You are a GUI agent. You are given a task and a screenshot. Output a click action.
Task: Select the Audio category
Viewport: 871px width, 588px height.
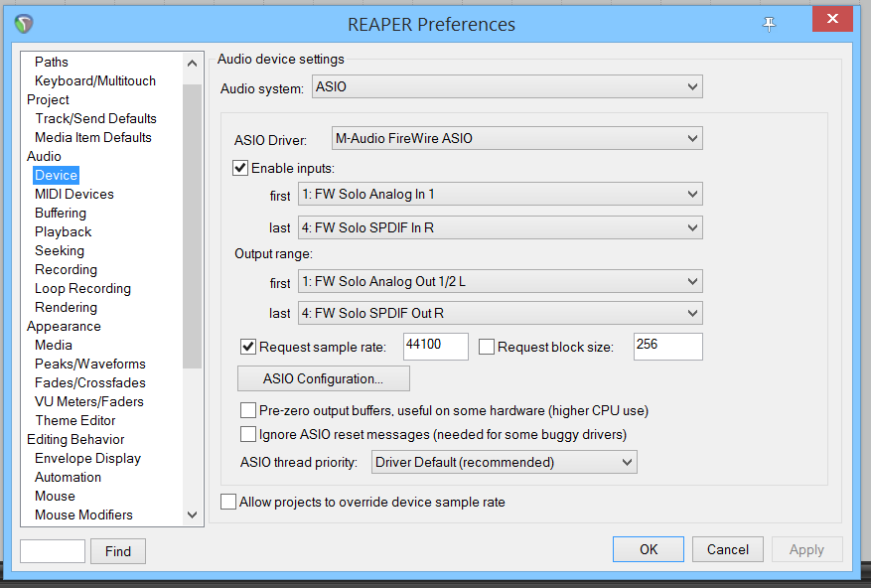tap(44, 156)
